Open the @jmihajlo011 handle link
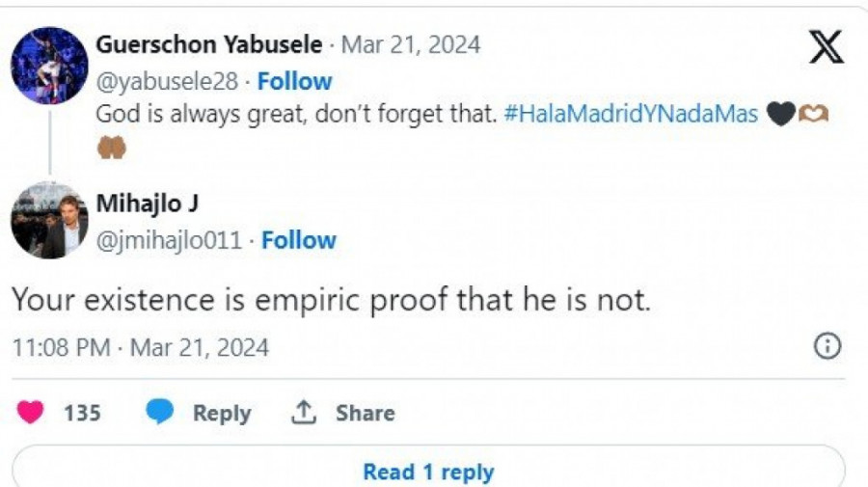The image size is (868, 487). pos(169,240)
